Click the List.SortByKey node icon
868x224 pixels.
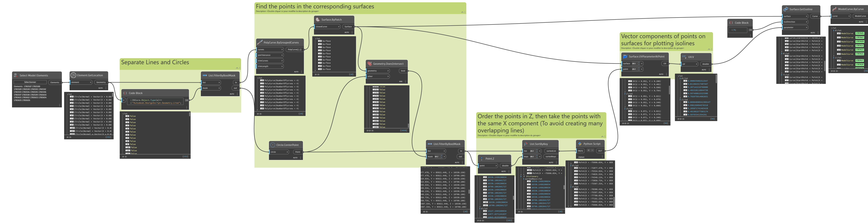(x=526, y=144)
